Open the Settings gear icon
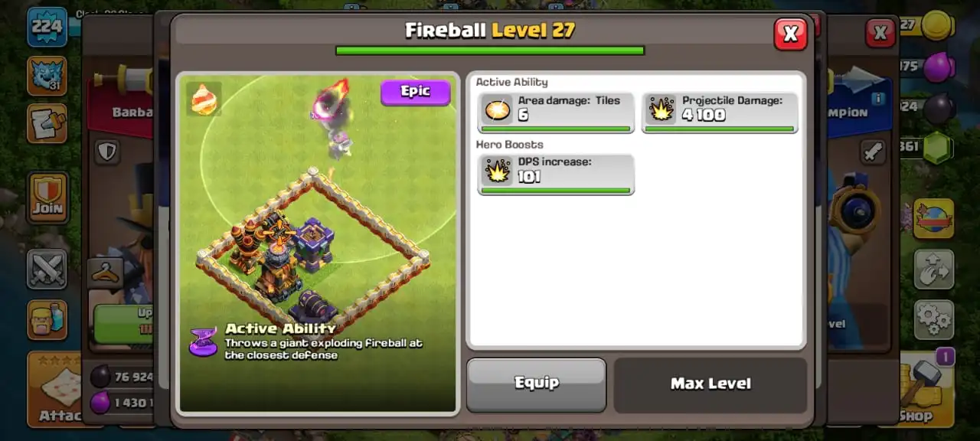The width and height of the screenshot is (980, 441). click(x=933, y=319)
